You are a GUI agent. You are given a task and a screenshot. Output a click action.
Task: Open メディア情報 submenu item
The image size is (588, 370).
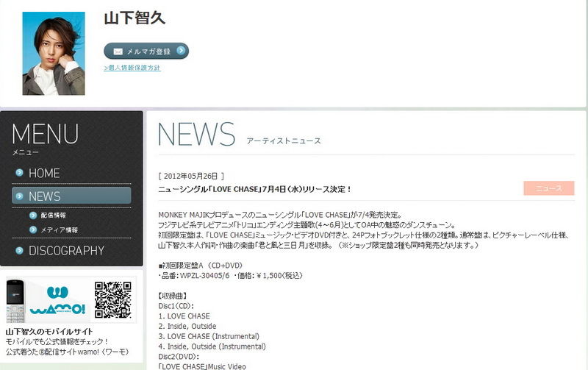(x=60, y=230)
